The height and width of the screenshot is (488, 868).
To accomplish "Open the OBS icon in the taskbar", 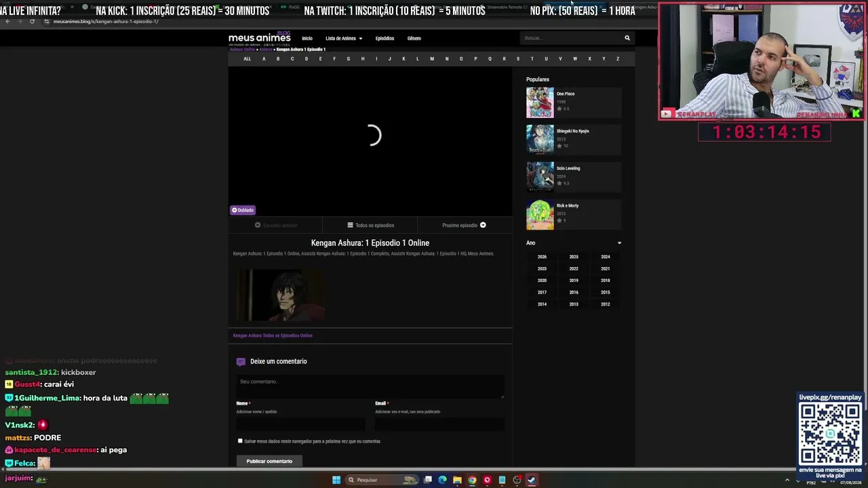I will [x=517, y=480].
